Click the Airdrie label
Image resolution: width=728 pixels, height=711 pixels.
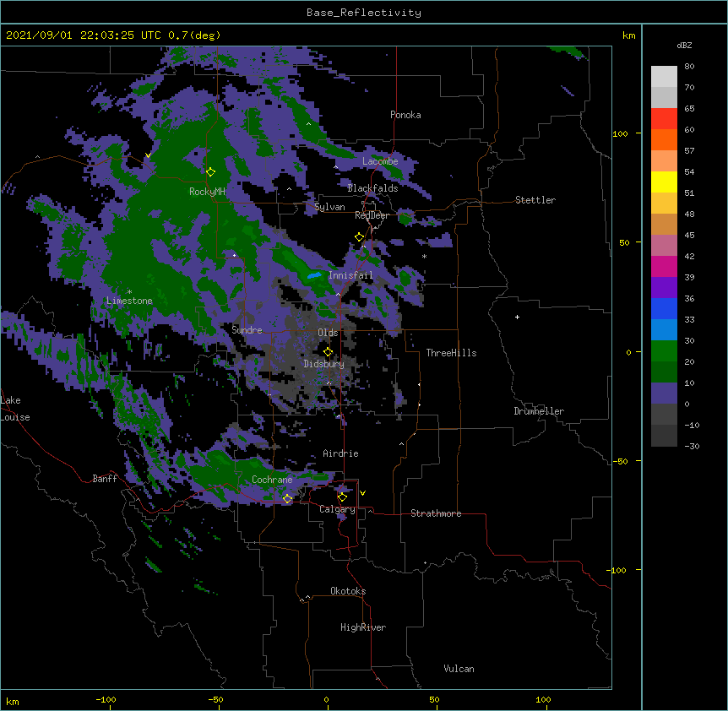341,453
